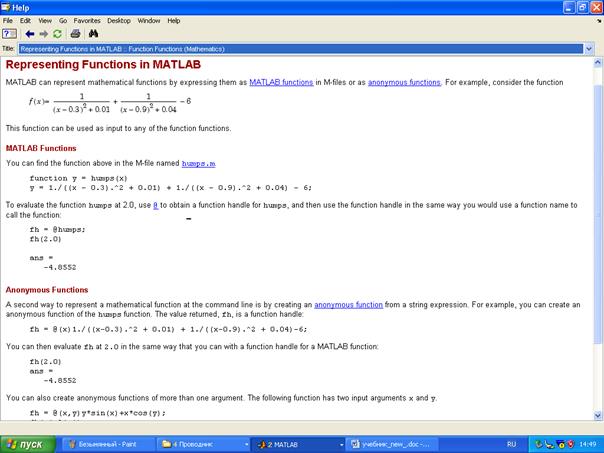Click the code line 'fh = @(x,y)y*sin(x)+x*cos(y);'
The image size is (604, 453).
coord(97,413)
